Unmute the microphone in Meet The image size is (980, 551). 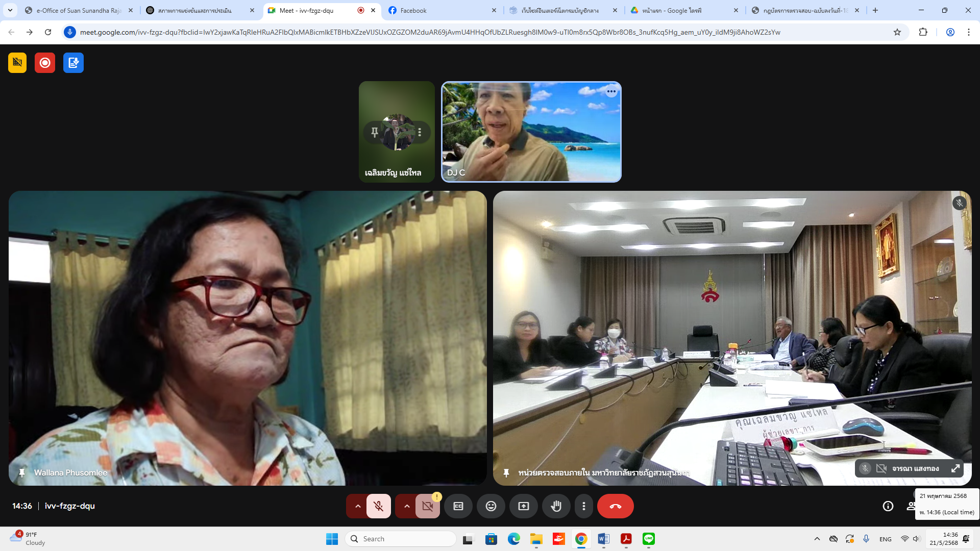click(x=378, y=506)
